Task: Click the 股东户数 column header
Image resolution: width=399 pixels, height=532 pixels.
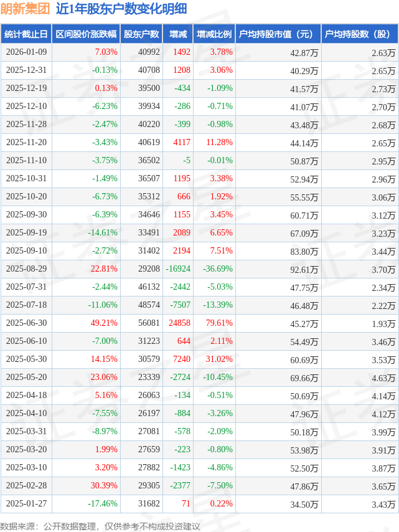Action: [x=141, y=35]
